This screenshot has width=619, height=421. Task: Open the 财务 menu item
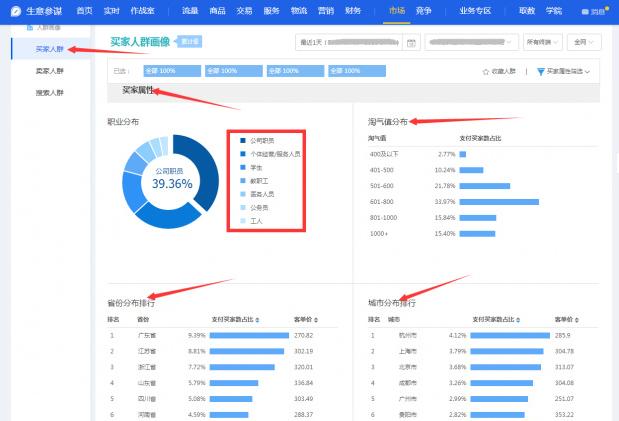click(x=353, y=11)
